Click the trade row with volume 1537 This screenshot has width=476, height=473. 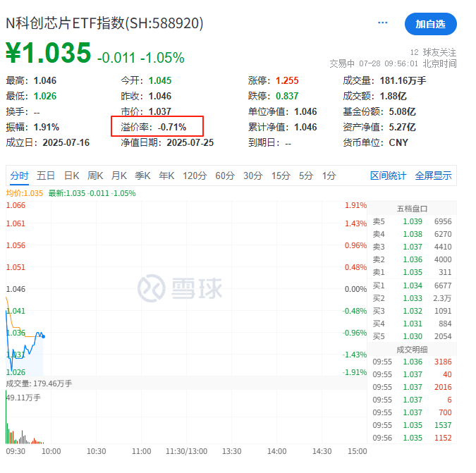[x=412, y=425]
